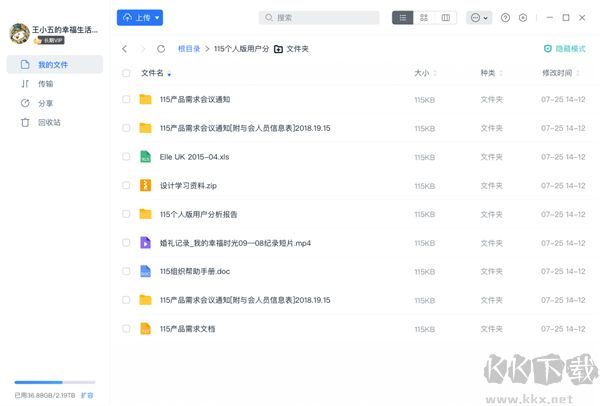Viewport: 600px width, 406px height.
Task: Click the blue doc file icon
Action: tap(145, 271)
